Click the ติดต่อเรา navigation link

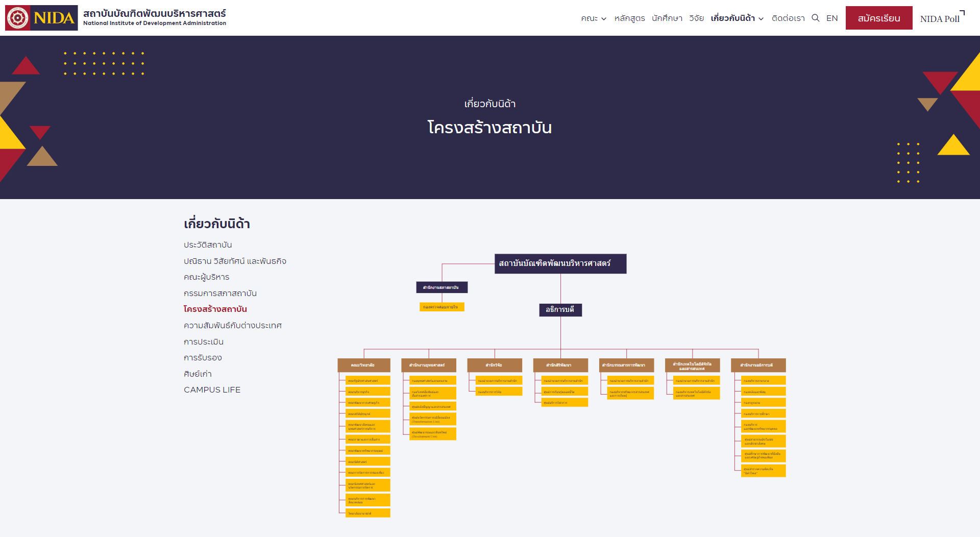point(788,18)
